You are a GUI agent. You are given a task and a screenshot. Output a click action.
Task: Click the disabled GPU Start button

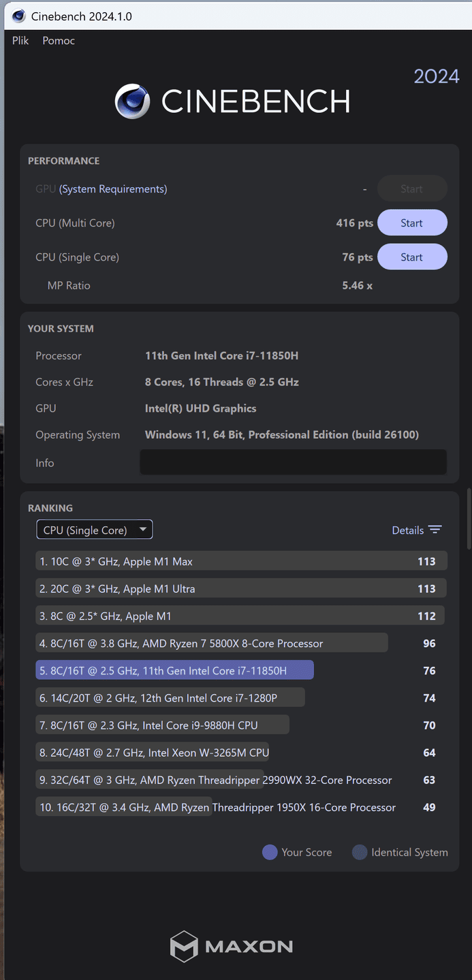tap(412, 189)
